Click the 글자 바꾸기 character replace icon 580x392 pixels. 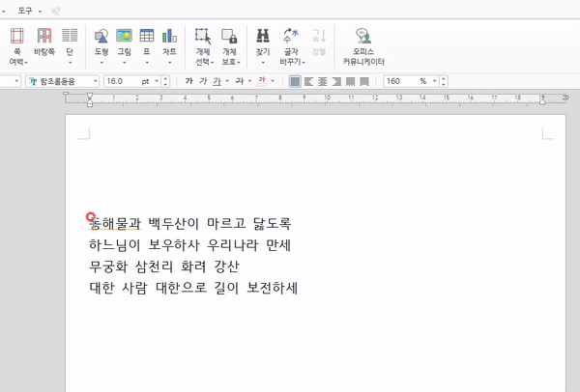pyautogui.click(x=291, y=37)
